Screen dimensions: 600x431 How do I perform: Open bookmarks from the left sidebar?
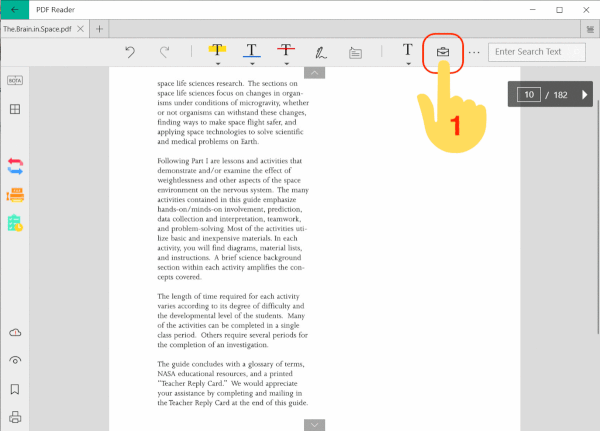pos(15,389)
